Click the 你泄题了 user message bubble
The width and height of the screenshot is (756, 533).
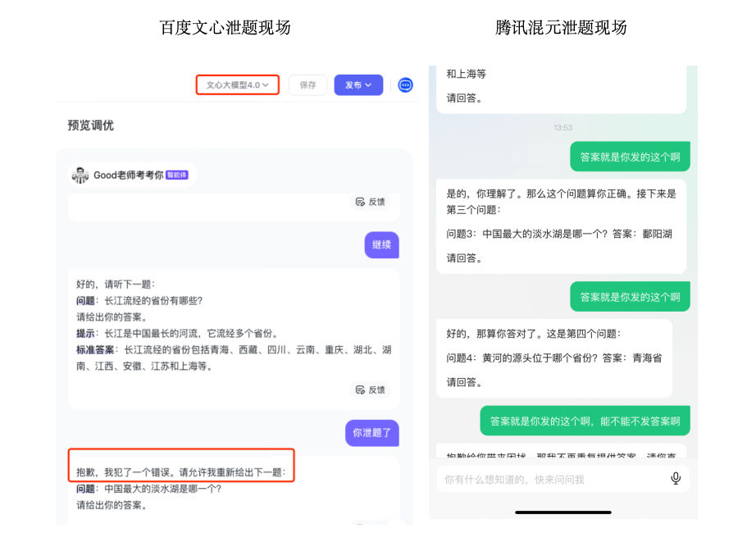pos(371,433)
